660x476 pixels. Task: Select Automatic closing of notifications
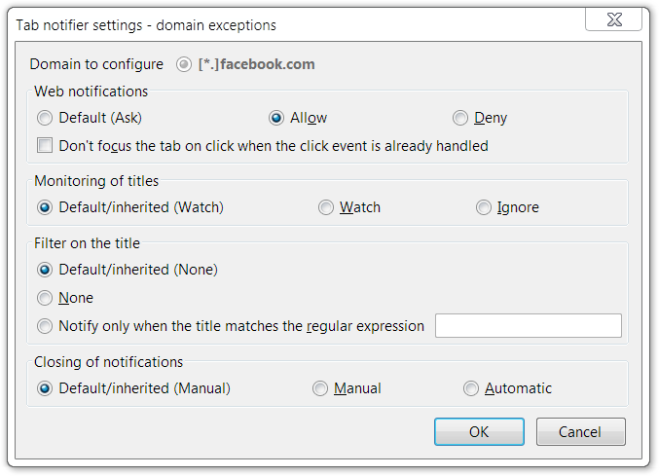[x=471, y=389]
